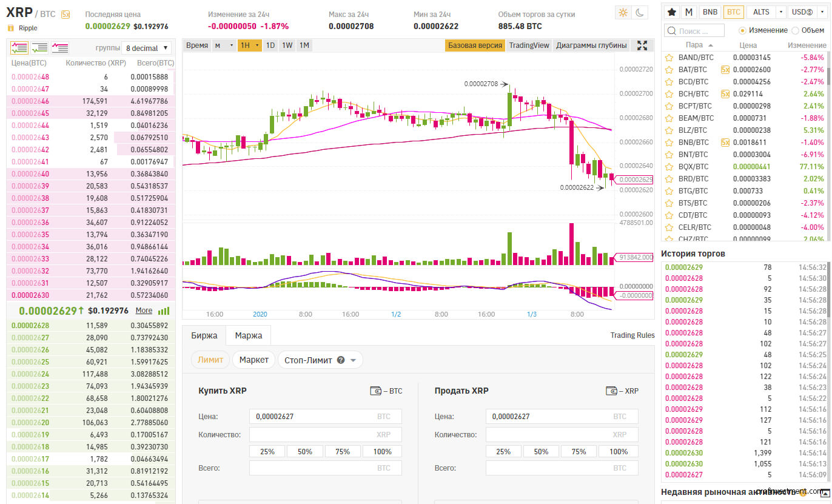Select the M margin market tab
This screenshot has height=504, width=832.
click(x=689, y=12)
